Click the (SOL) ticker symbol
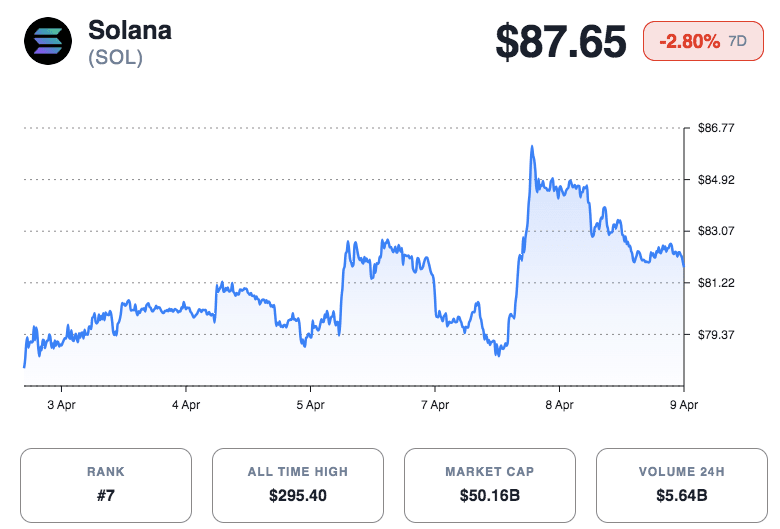 pos(115,58)
